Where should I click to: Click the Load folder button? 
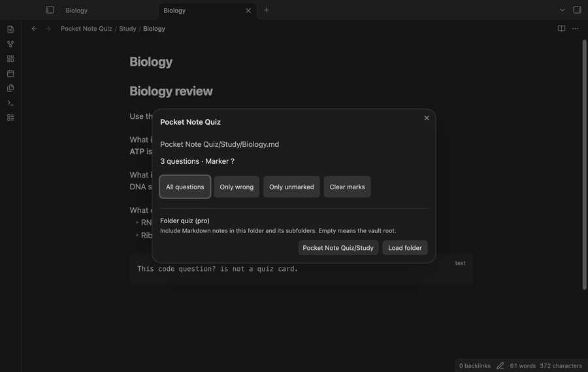[405, 247]
